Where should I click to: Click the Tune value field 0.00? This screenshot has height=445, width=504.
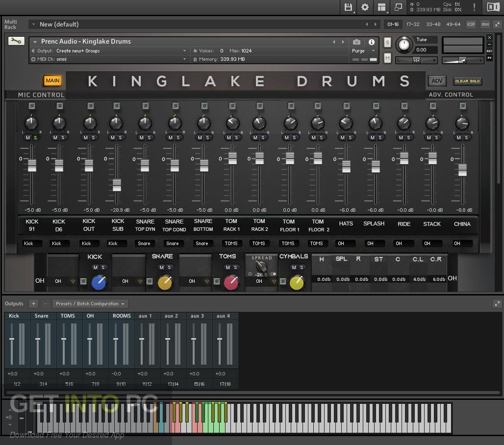point(426,50)
